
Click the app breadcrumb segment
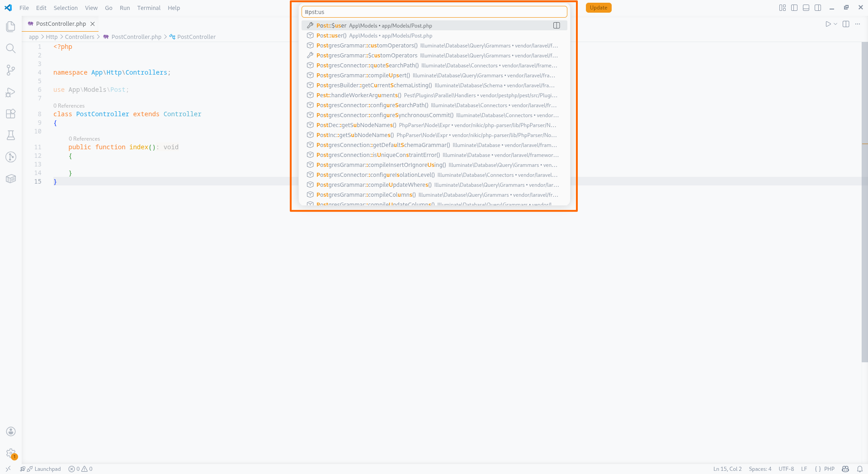[33, 37]
